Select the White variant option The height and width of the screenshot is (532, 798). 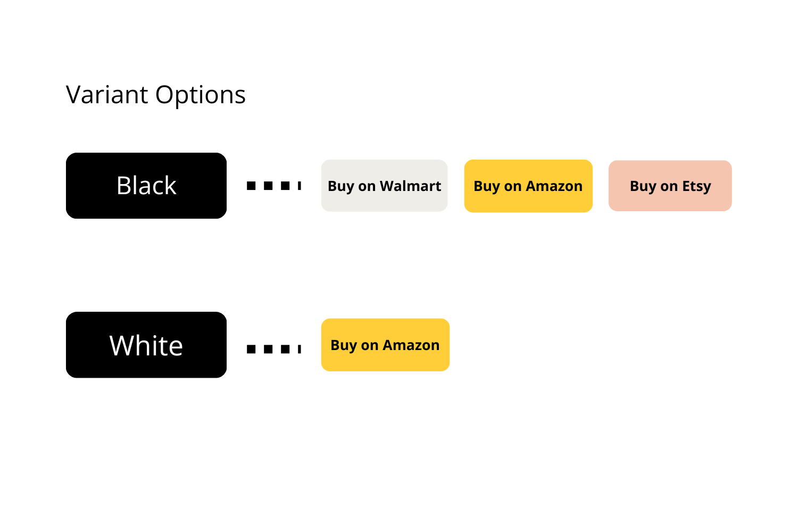pyautogui.click(x=146, y=345)
